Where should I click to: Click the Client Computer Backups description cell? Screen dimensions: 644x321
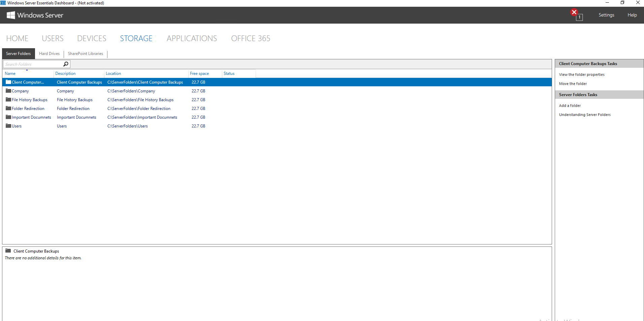click(x=79, y=82)
